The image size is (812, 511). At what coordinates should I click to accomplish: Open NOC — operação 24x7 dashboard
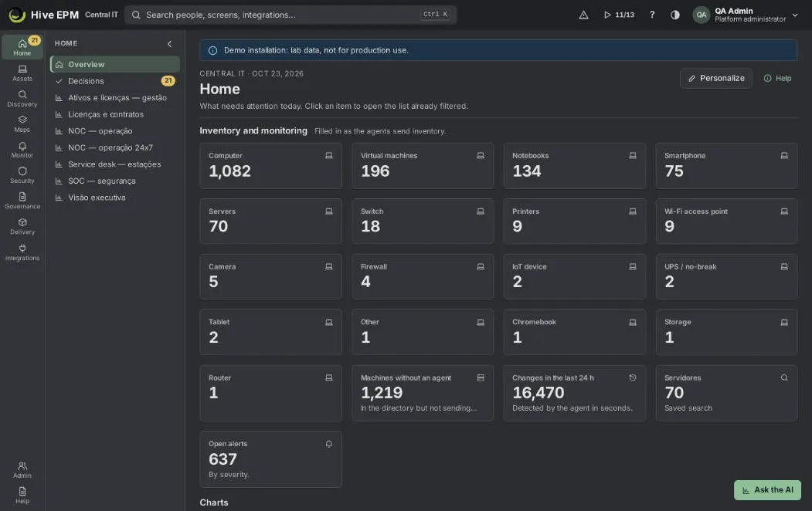tap(115, 147)
